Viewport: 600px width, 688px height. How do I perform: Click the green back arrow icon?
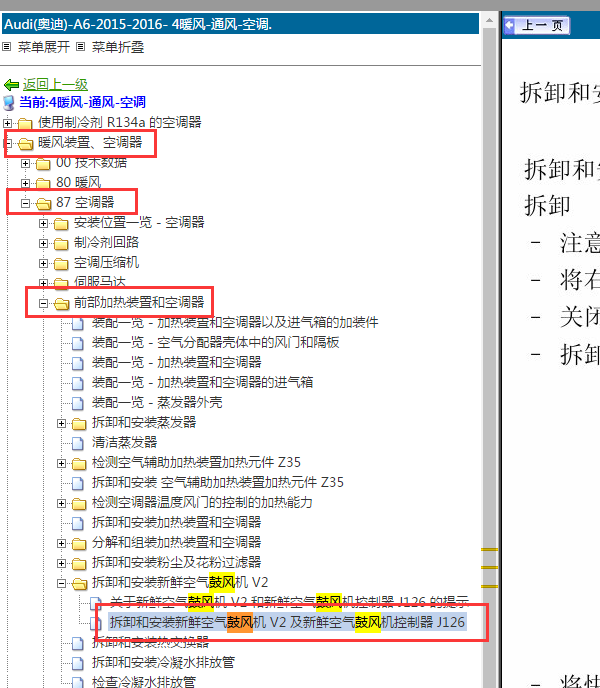point(11,84)
